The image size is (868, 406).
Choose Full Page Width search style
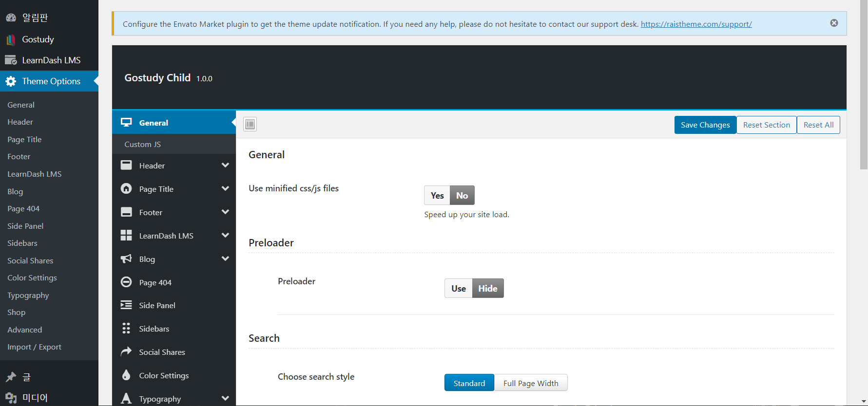pyautogui.click(x=531, y=383)
